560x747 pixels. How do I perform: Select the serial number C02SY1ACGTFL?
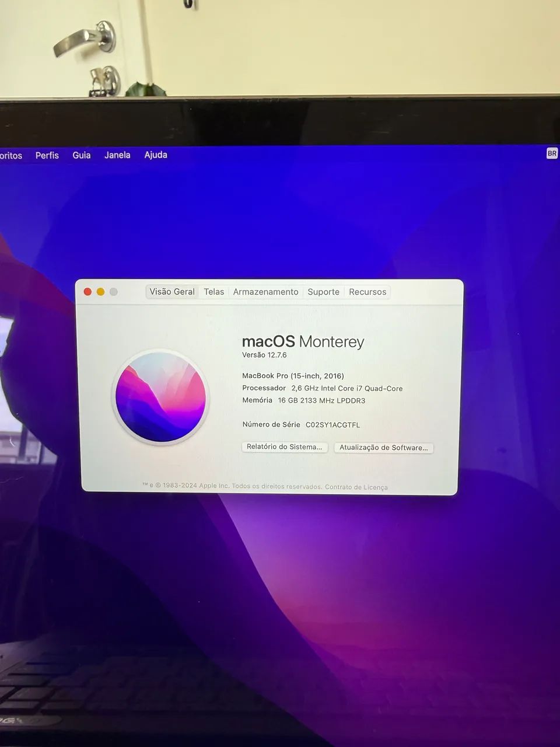click(x=332, y=425)
